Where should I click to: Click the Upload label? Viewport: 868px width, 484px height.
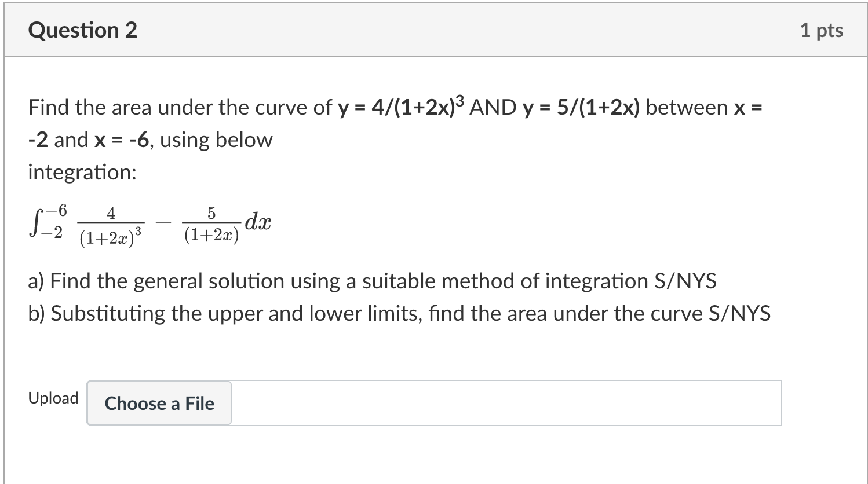(x=53, y=398)
